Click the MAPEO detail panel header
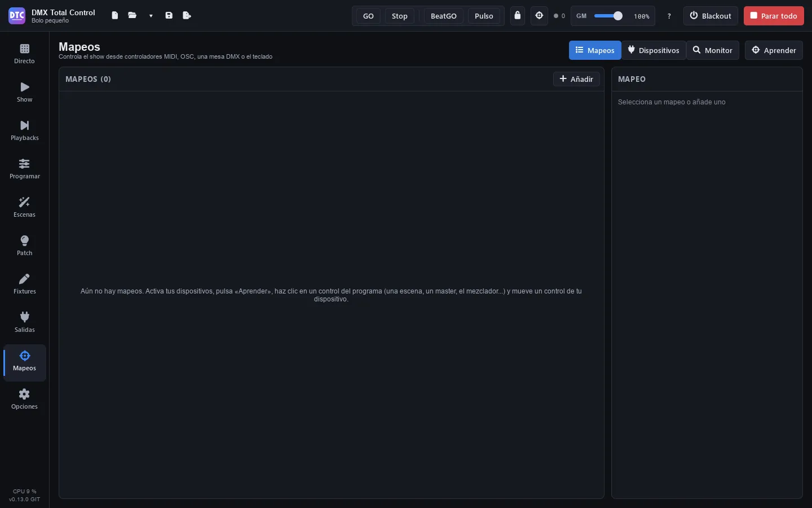812x508 pixels. point(632,79)
